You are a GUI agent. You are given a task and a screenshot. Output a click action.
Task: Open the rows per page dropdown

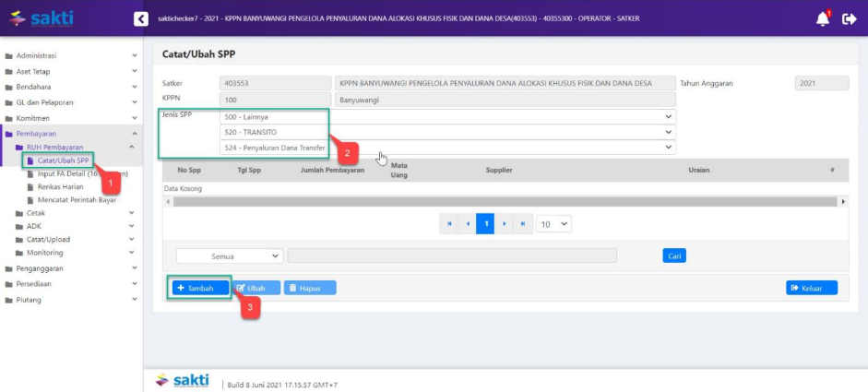pos(554,223)
